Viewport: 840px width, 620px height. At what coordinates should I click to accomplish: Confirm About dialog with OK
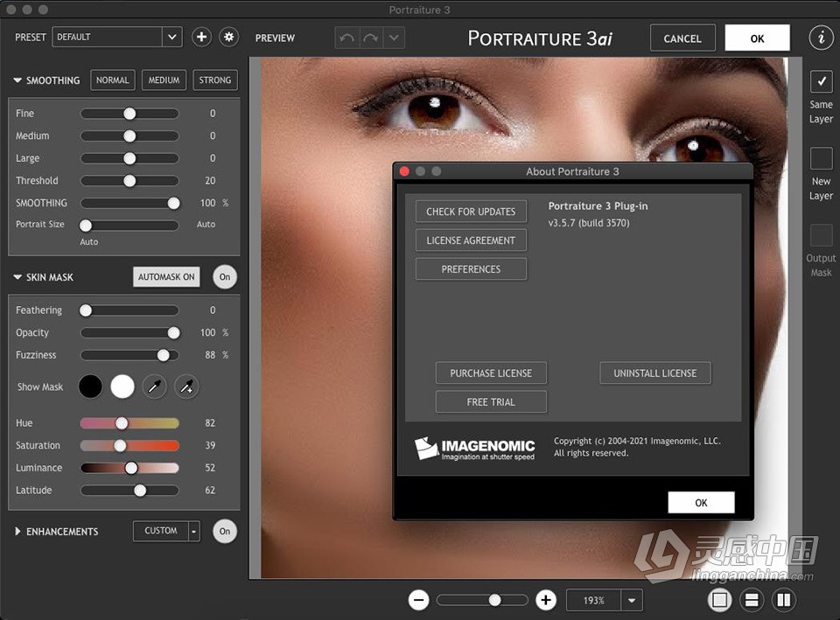701,503
